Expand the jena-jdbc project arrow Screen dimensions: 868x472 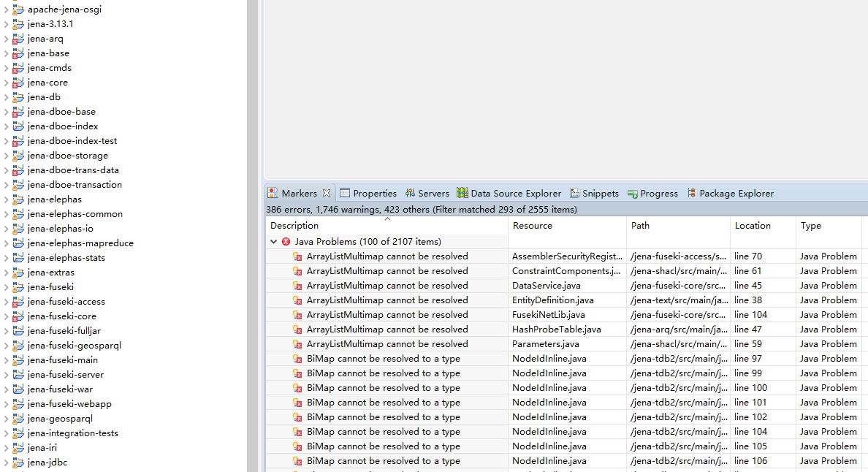coord(6,463)
